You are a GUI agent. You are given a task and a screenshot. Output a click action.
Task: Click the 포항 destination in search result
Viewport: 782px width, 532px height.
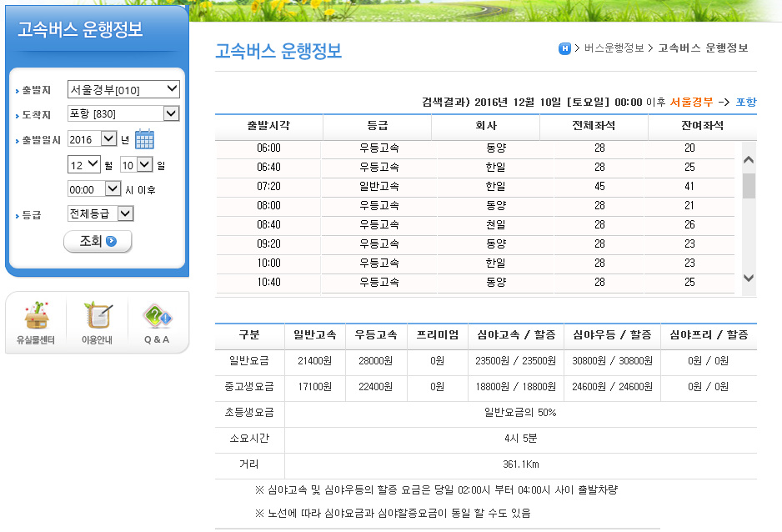(x=746, y=103)
